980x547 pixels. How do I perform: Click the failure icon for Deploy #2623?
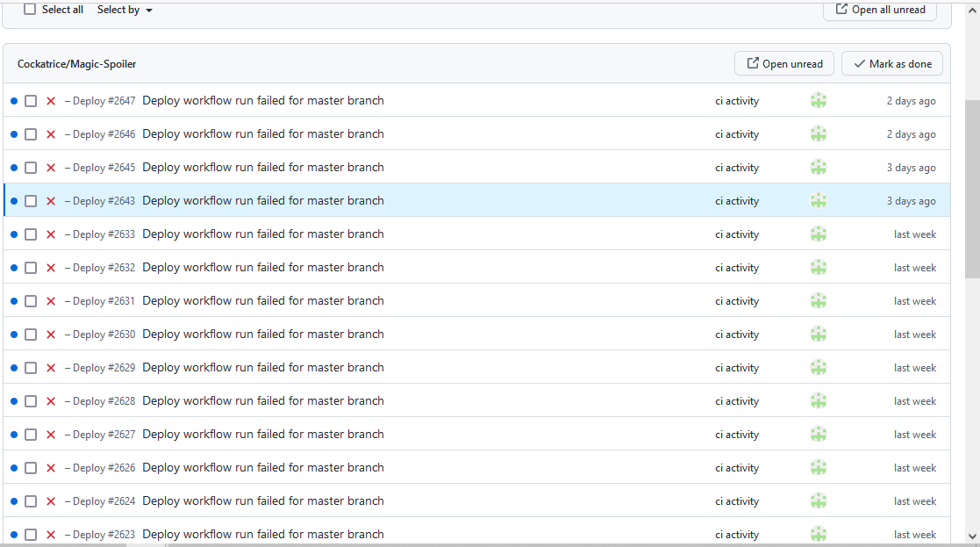(x=50, y=534)
